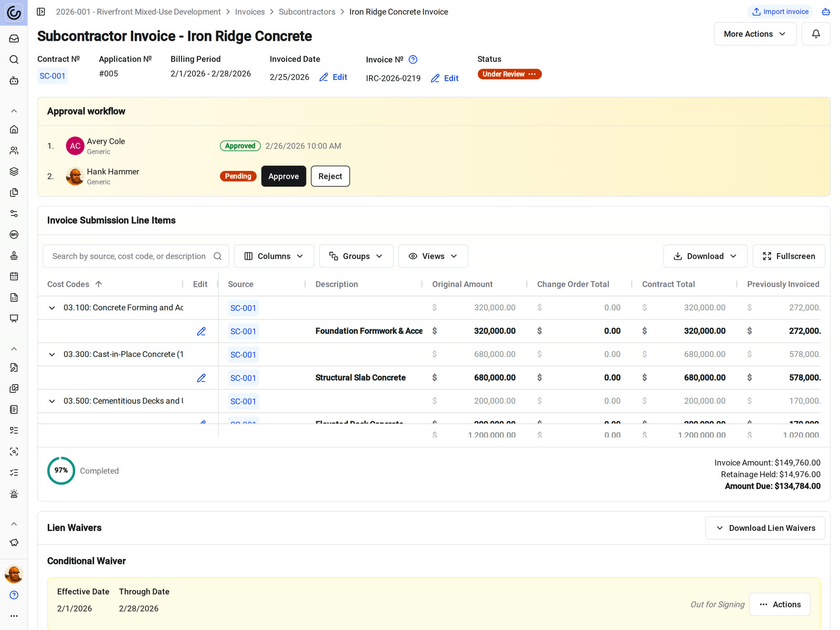
Task: Open the Under Review status badge menu
Action: (509, 74)
